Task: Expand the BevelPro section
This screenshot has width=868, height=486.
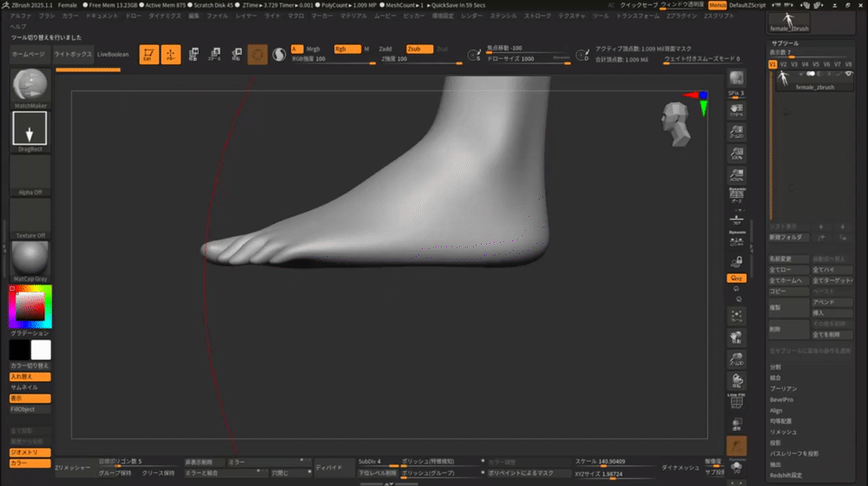Action: point(781,400)
